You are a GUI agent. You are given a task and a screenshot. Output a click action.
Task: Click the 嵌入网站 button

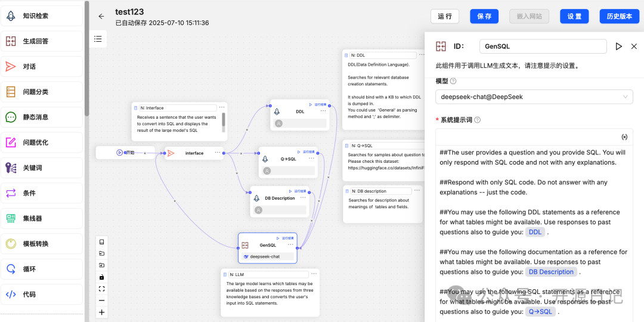tap(529, 17)
